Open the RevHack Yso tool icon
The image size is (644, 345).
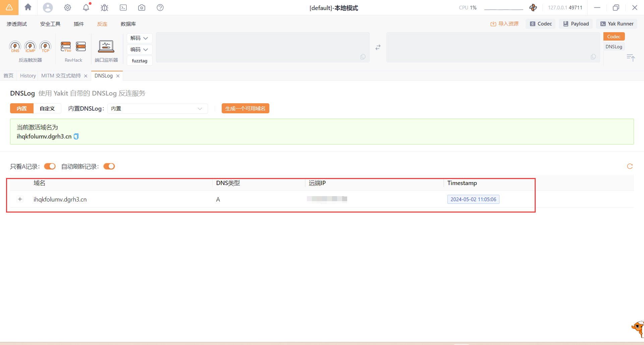(66, 47)
